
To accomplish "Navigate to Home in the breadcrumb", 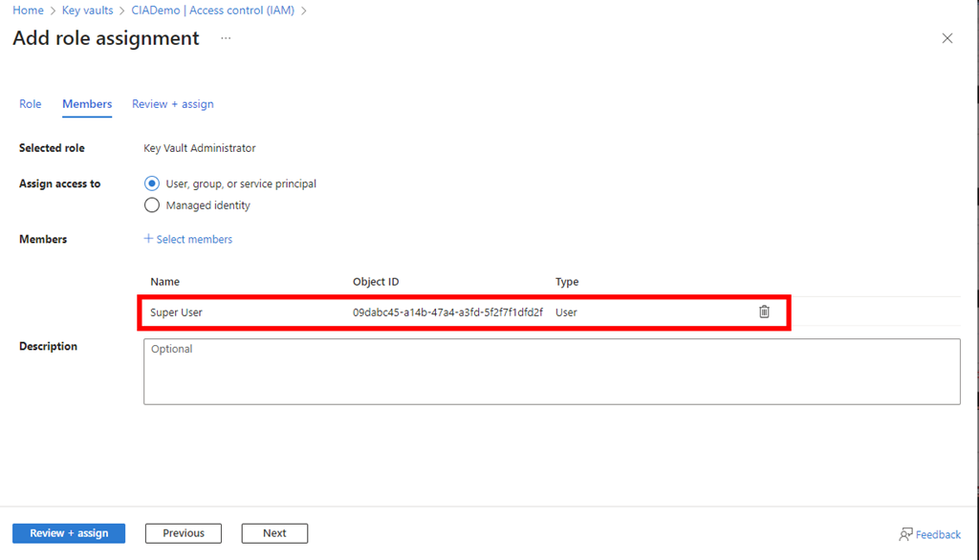I will click(28, 11).
